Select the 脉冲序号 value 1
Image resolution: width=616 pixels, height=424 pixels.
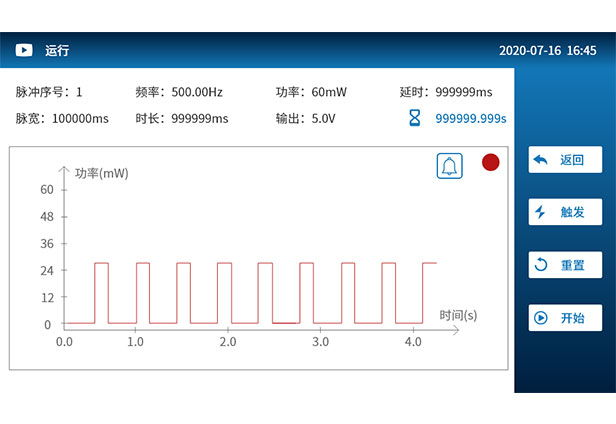click(x=79, y=92)
